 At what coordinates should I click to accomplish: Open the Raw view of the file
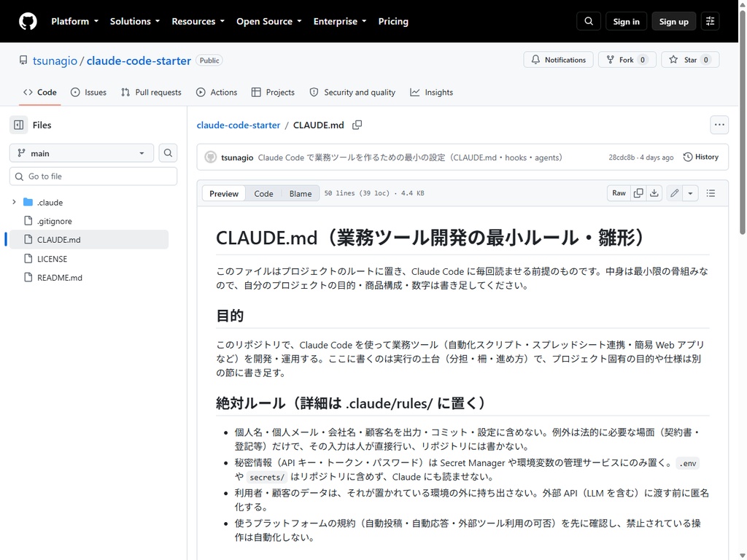619,192
